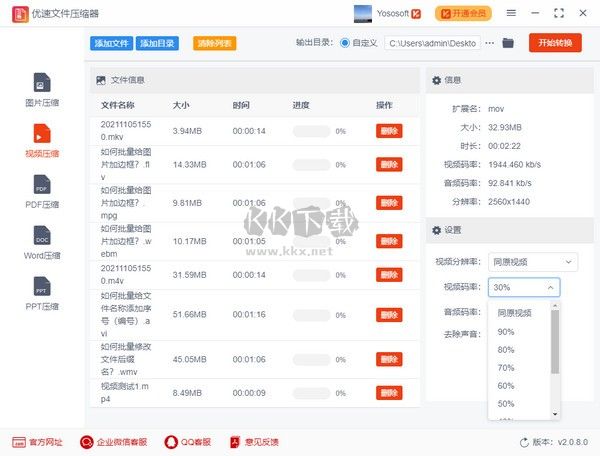600x456 pixels.
Task: Open the 图片压缩 image compression section
Action: tap(42, 90)
